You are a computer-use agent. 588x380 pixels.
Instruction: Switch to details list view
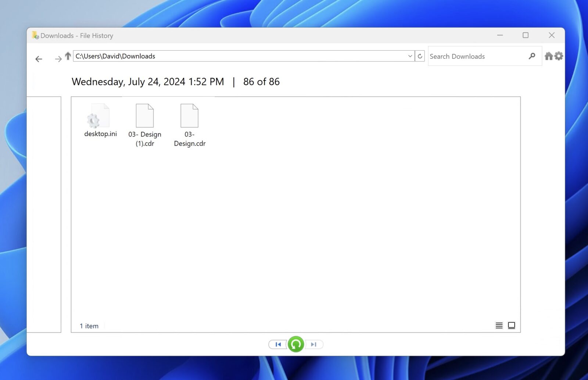(x=499, y=325)
